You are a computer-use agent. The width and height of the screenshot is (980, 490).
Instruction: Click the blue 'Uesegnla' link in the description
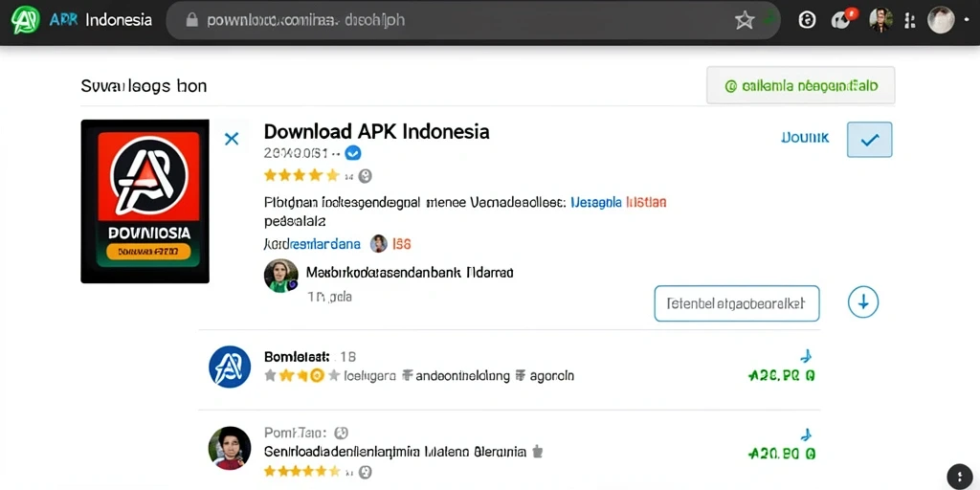point(596,202)
